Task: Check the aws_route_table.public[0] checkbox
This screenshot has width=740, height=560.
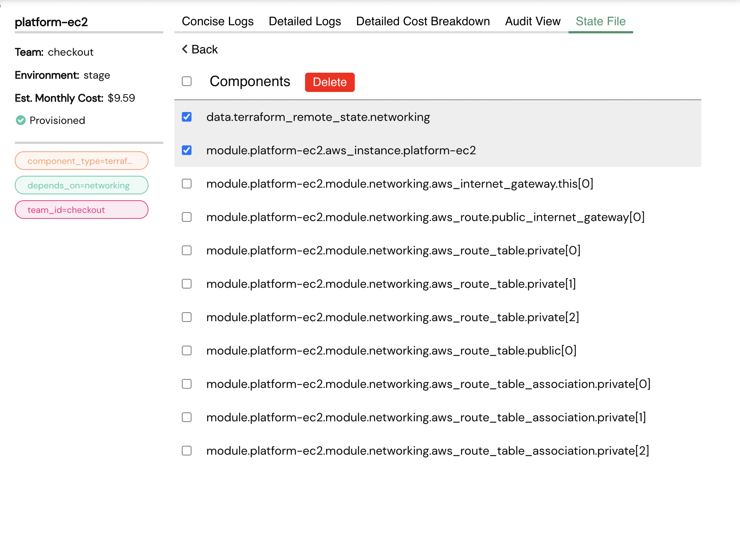Action: click(x=187, y=350)
